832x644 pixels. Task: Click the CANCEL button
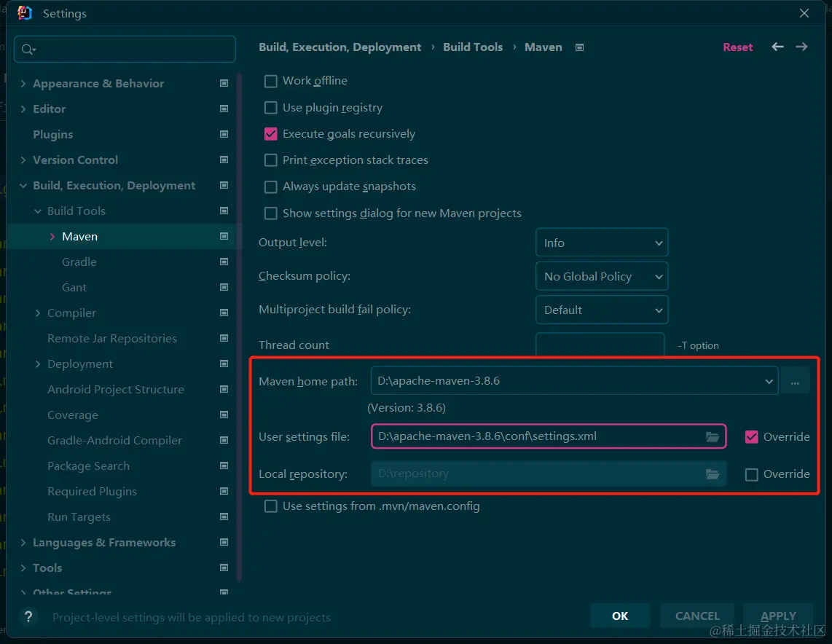pos(697,616)
